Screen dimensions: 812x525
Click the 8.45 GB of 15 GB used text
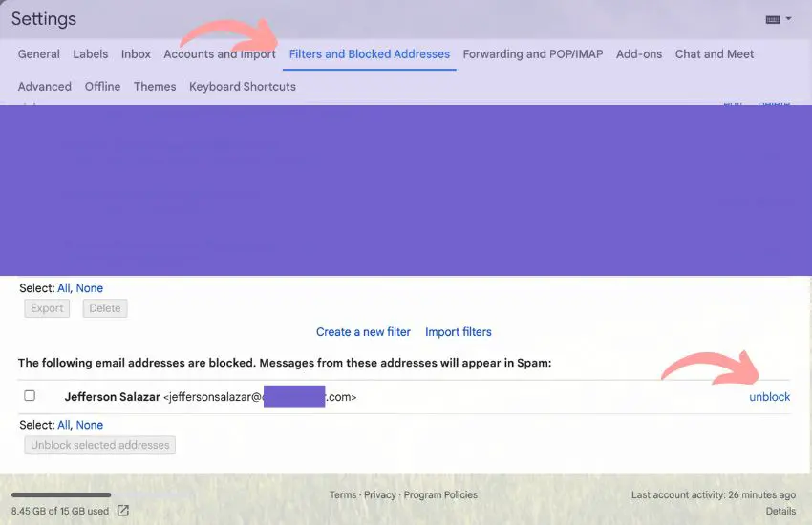60,511
